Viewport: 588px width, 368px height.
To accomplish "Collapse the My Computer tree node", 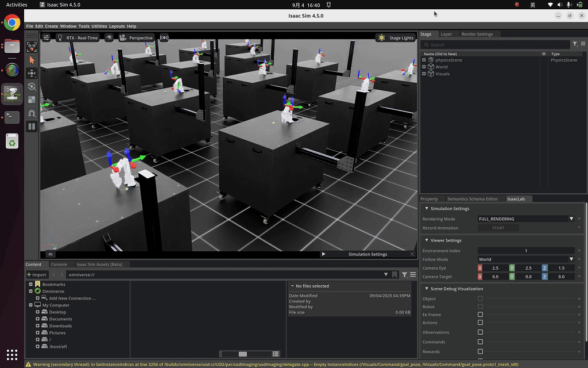I will 31,305.
